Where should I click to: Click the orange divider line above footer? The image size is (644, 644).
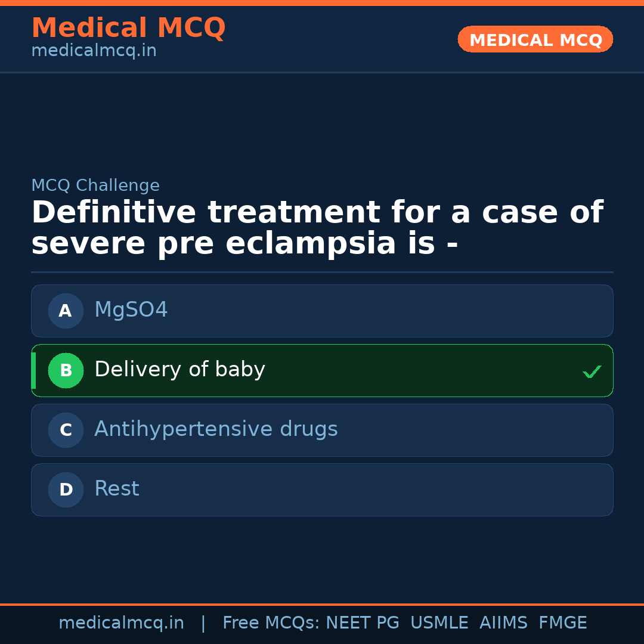click(322, 603)
